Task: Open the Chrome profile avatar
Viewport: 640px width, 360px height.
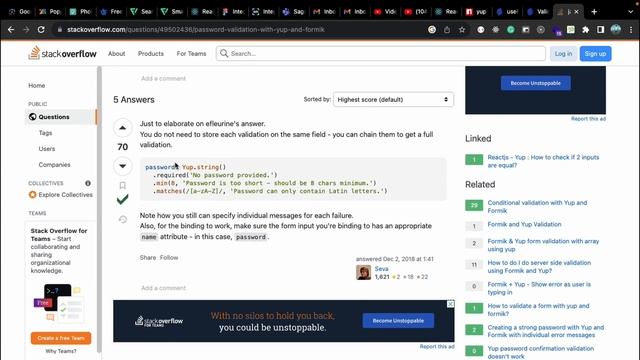Action: tap(616, 29)
